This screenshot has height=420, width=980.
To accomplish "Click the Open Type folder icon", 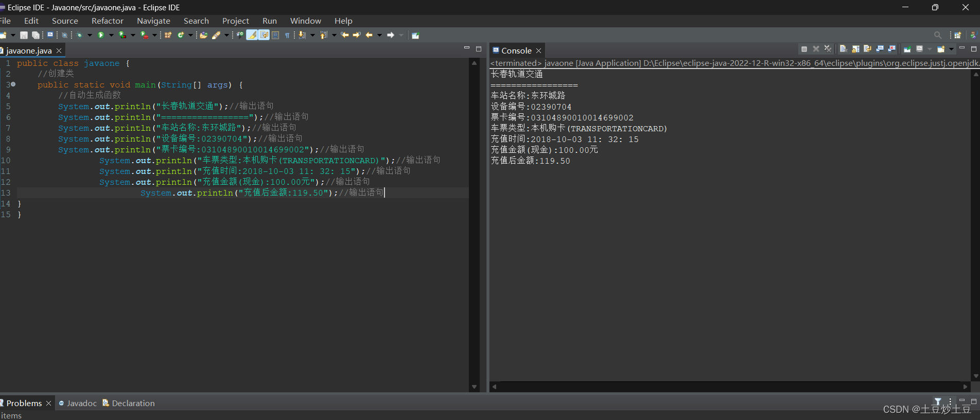I will pyautogui.click(x=203, y=35).
